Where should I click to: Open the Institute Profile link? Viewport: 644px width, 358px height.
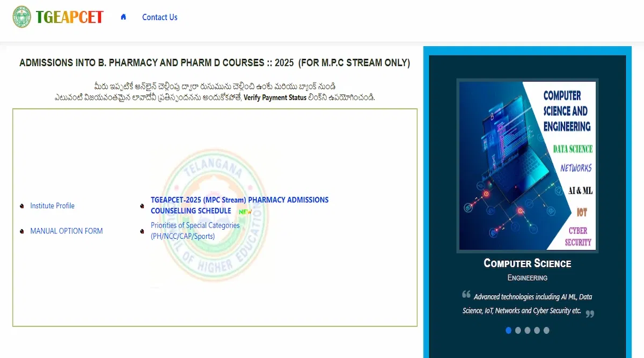[52, 206]
